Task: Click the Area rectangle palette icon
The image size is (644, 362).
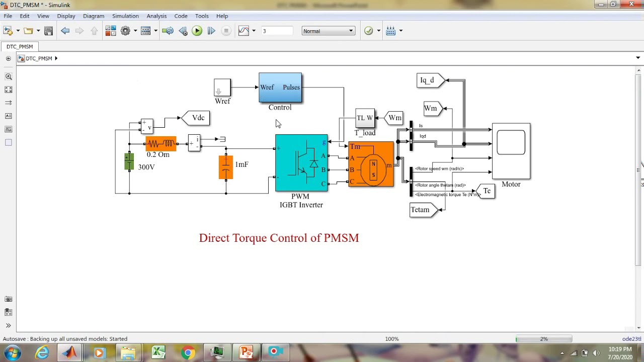Action: pos(9,143)
